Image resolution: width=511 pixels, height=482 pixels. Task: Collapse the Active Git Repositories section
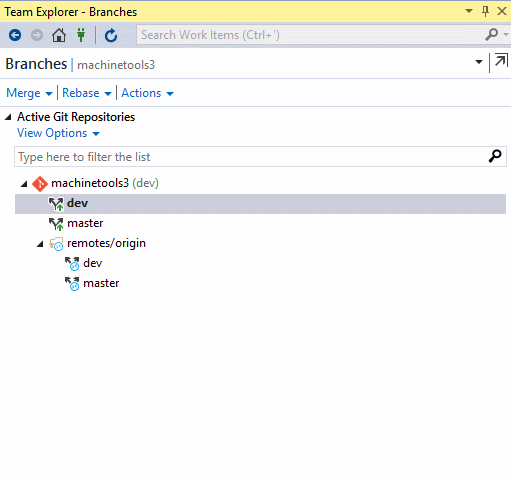click(8, 117)
